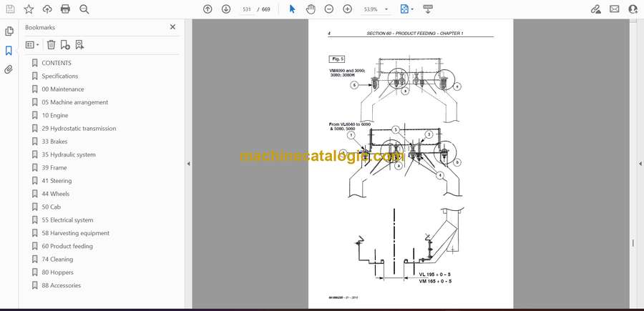Open 29 Hydrostatic transmission bookmark
Screen dimensions: 644x311
tap(79, 129)
